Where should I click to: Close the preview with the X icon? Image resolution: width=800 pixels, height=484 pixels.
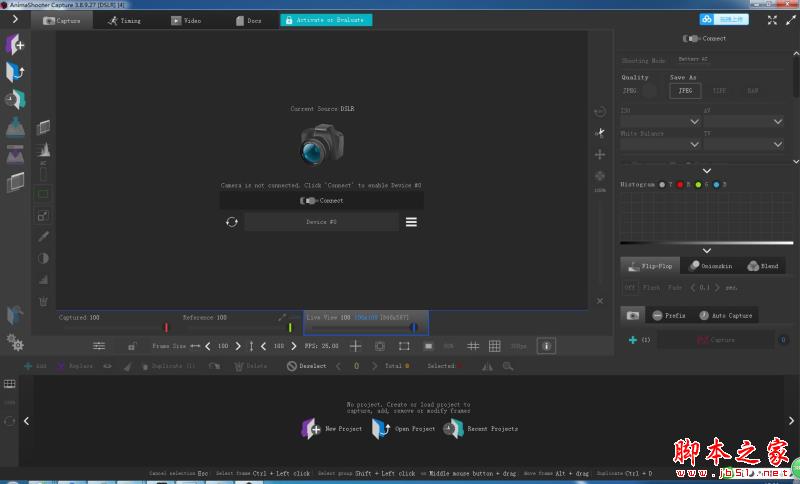tap(600, 301)
